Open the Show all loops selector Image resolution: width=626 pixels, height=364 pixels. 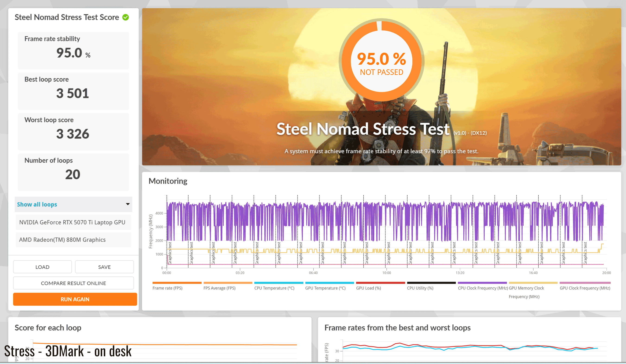[x=73, y=204]
